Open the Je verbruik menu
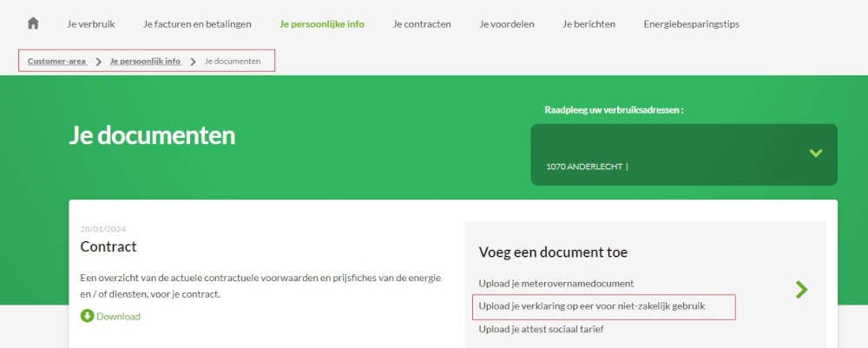 (x=91, y=24)
